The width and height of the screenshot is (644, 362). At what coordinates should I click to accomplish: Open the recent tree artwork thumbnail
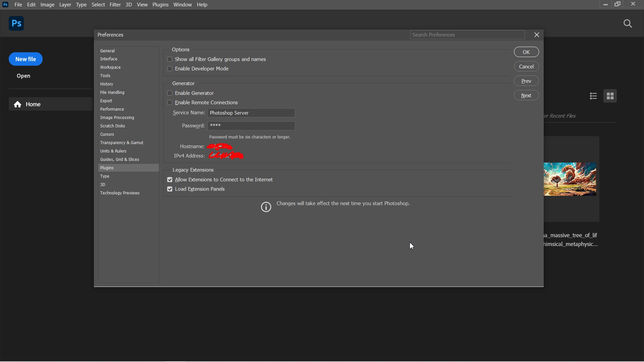570,179
